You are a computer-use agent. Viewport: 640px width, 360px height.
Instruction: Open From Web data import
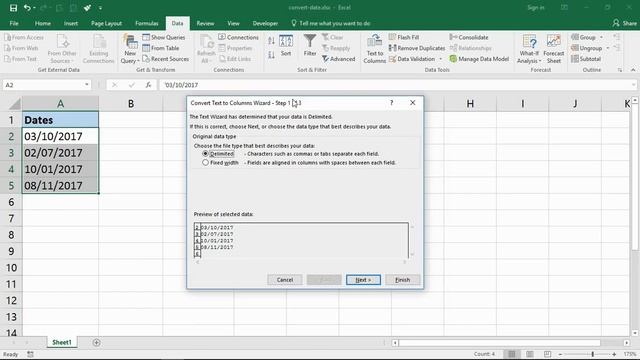[21, 48]
